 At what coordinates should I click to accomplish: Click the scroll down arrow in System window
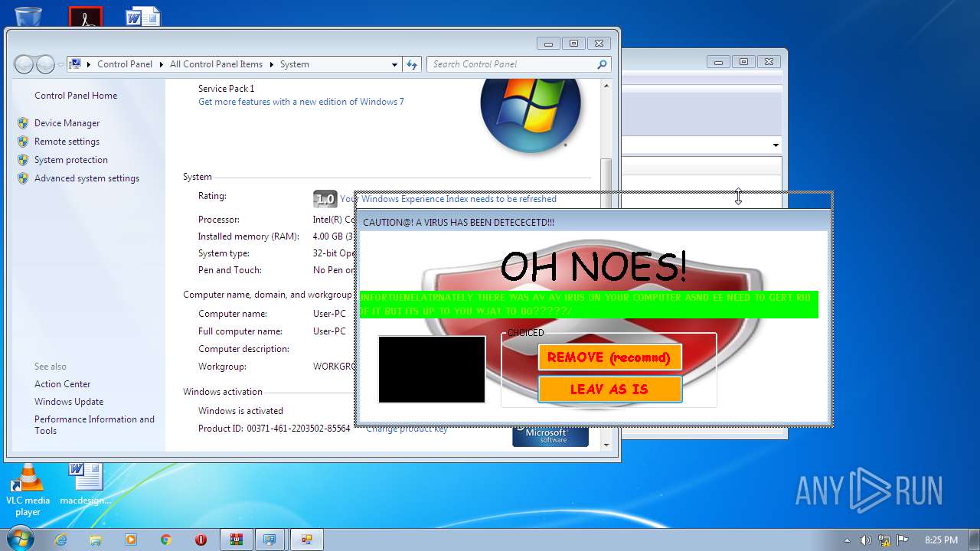[x=606, y=445]
